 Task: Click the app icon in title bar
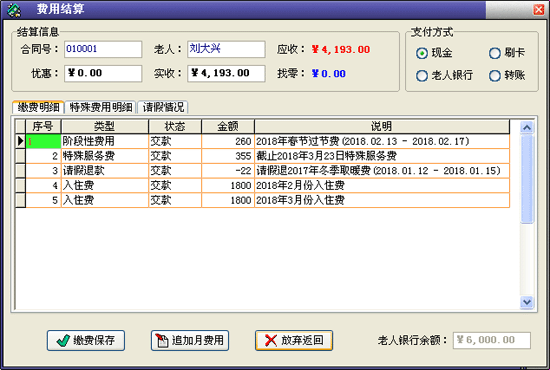pos(14,9)
